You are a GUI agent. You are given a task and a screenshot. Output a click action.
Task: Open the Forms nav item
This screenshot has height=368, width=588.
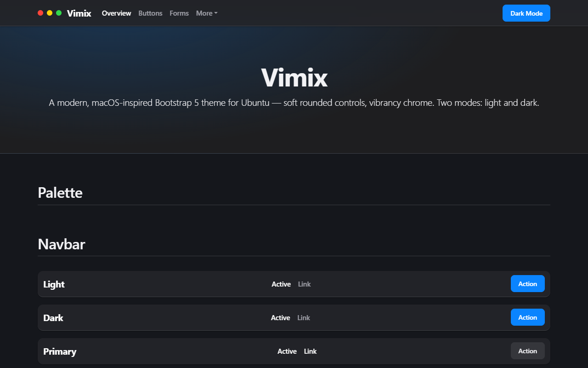tap(179, 13)
